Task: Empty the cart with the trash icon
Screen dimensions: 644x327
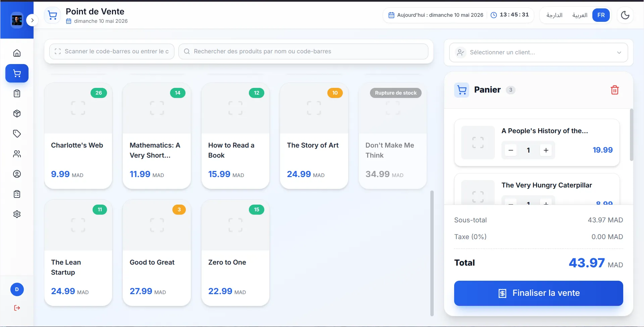Action: coord(614,90)
